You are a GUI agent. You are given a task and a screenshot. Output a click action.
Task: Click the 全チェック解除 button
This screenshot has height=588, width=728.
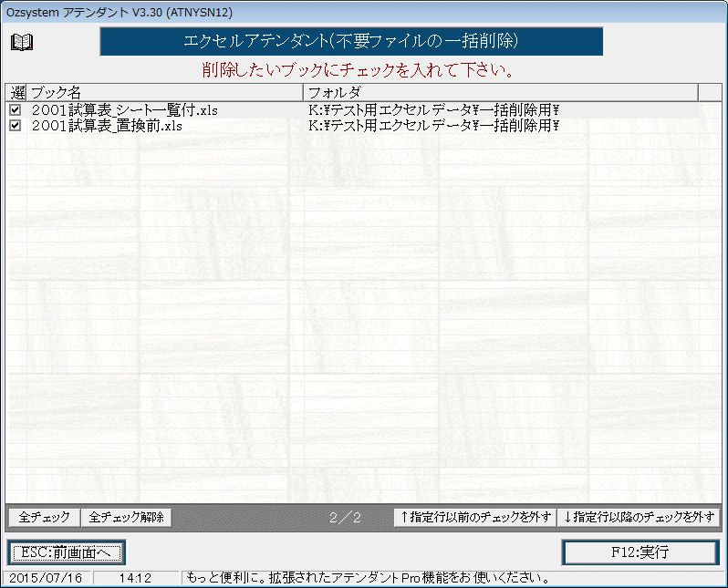[x=126, y=517]
